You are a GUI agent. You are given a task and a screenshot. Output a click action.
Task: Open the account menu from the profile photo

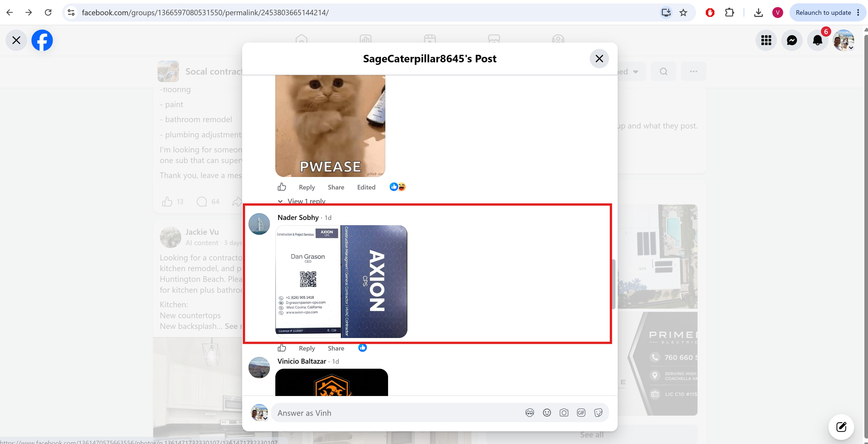point(843,40)
